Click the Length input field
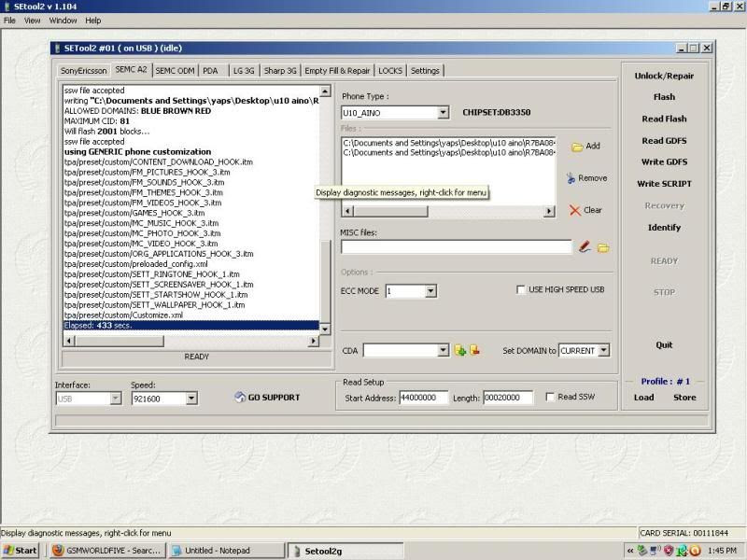 click(508, 398)
